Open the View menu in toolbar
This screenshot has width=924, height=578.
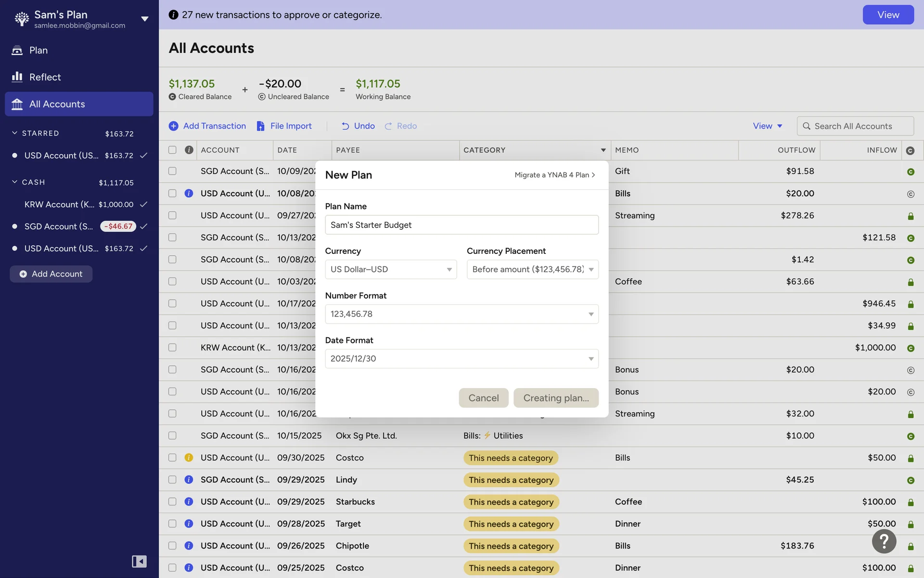[767, 126]
